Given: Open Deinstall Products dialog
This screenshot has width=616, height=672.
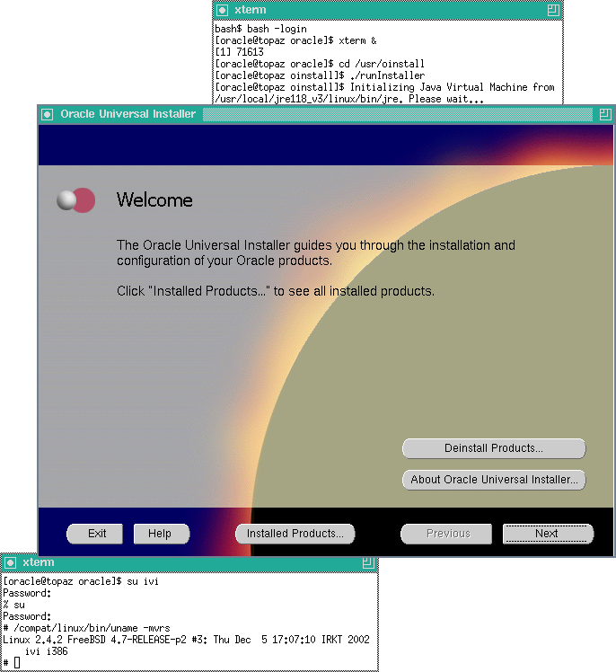Looking at the screenshot, I should pyautogui.click(x=493, y=448).
